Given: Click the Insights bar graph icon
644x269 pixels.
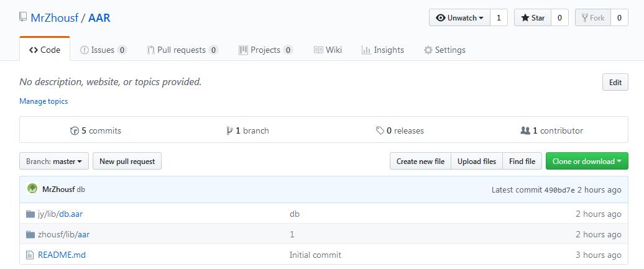Looking at the screenshot, I should (366, 50).
